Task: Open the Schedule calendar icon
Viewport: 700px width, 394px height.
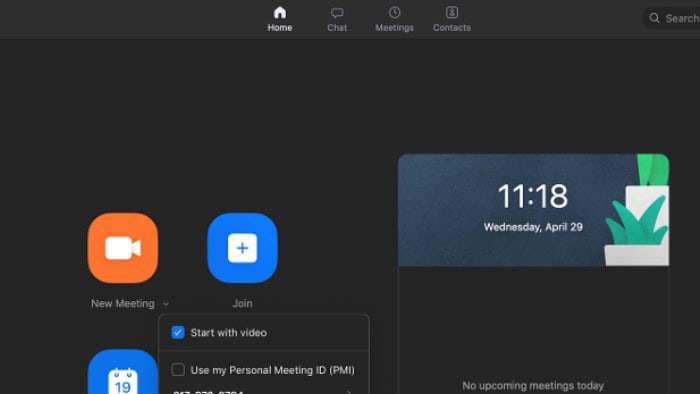Action: [123, 372]
